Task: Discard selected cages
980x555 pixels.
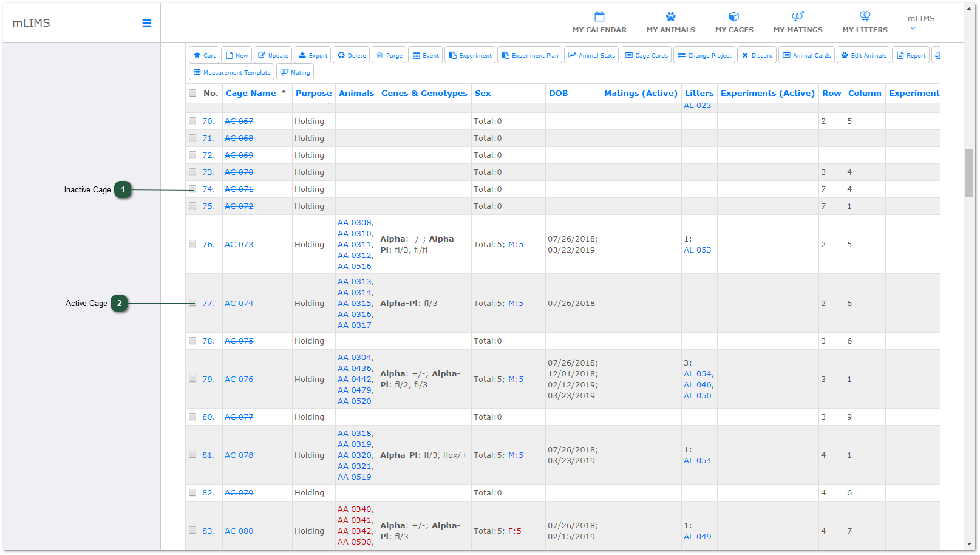Action: click(757, 55)
